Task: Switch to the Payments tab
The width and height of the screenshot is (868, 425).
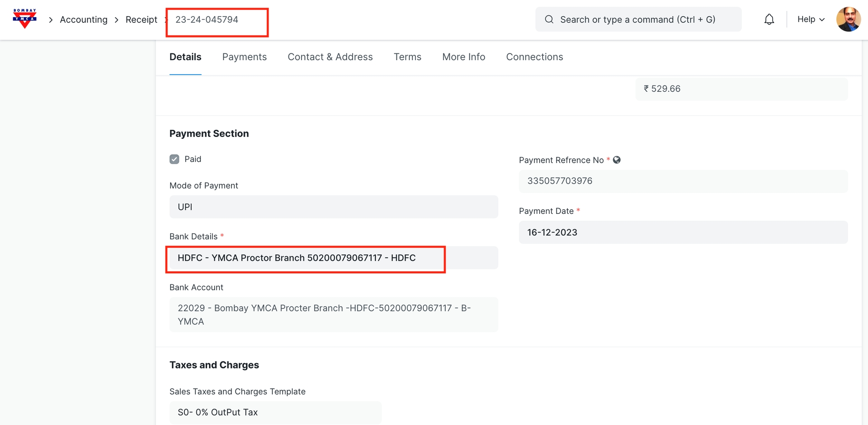Action: pyautogui.click(x=244, y=57)
